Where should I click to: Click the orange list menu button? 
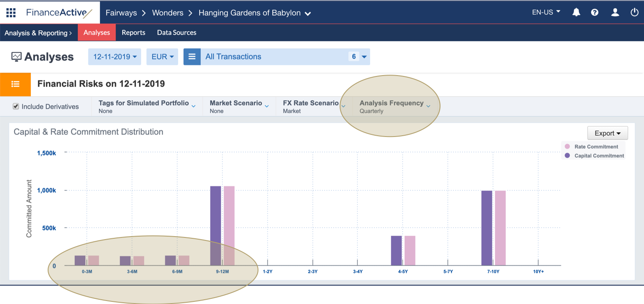pos(15,84)
